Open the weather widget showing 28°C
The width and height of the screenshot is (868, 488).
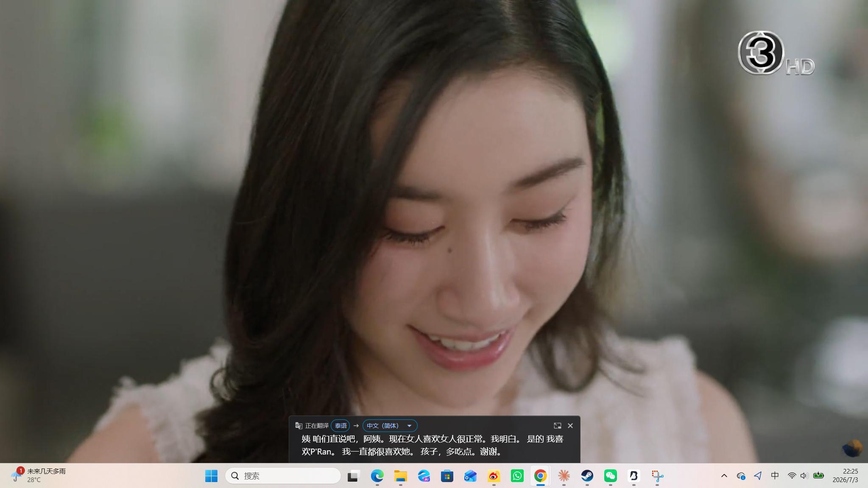[39, 475]
